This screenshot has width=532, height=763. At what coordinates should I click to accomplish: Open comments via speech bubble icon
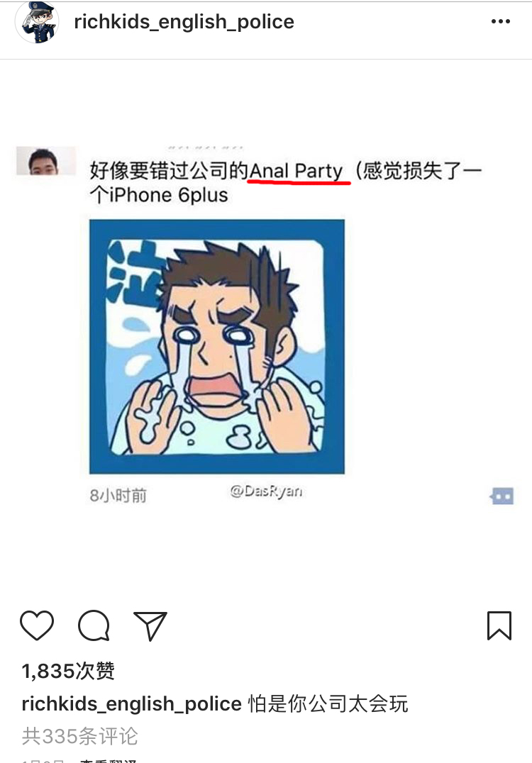coord(94,625)
